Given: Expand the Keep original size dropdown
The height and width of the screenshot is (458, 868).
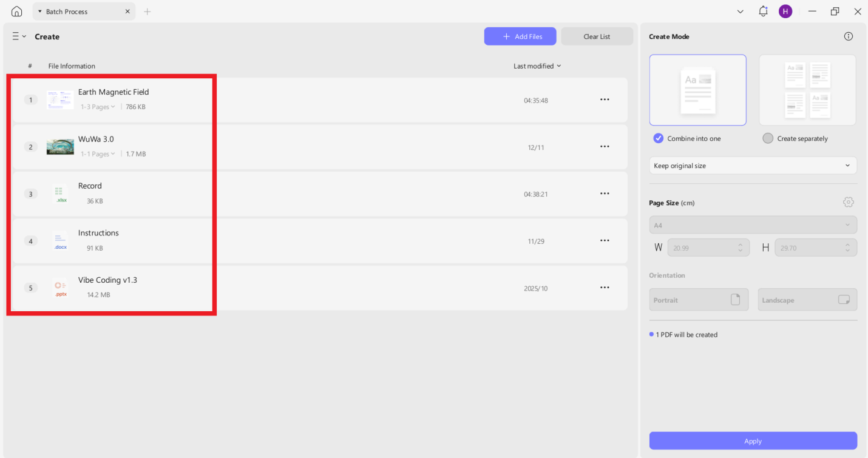Looking at the screenshot, I should [x=753, y=166].
